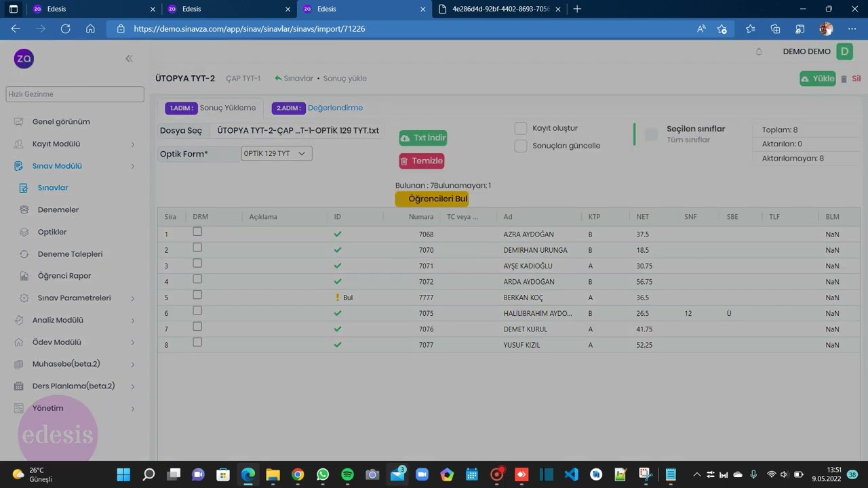Open Spotify from taskbar
The height and width of the screenshot is (488, 868).
point(347,474)
